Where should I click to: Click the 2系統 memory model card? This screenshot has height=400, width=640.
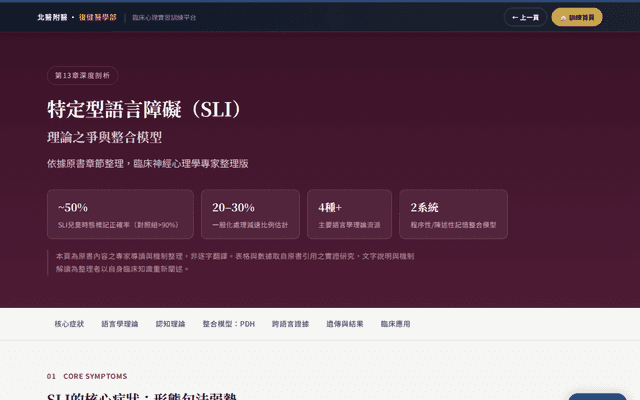(453, 214)
